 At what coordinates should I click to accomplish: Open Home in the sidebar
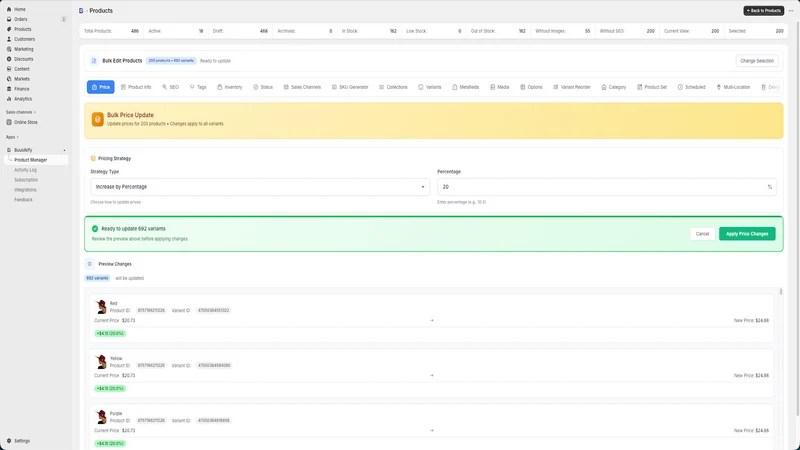coord(19,9)
